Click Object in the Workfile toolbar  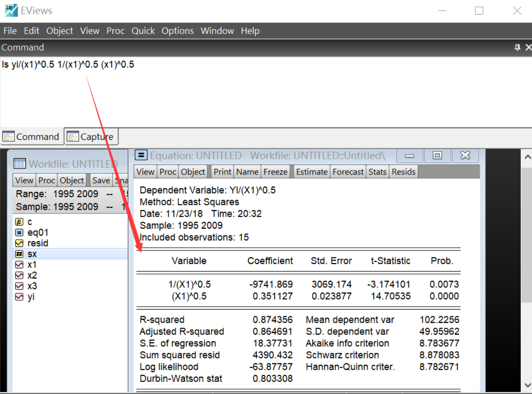point(72,181)
